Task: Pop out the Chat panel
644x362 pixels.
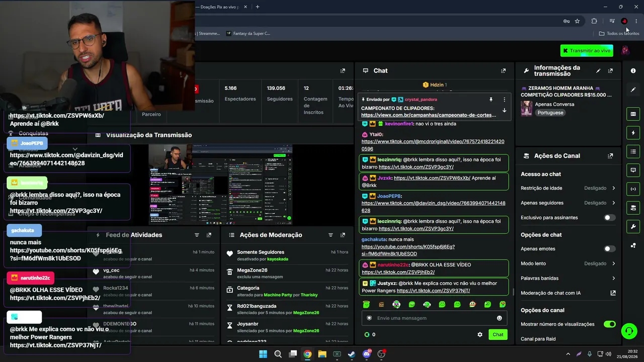Action: tap(503, 71)
